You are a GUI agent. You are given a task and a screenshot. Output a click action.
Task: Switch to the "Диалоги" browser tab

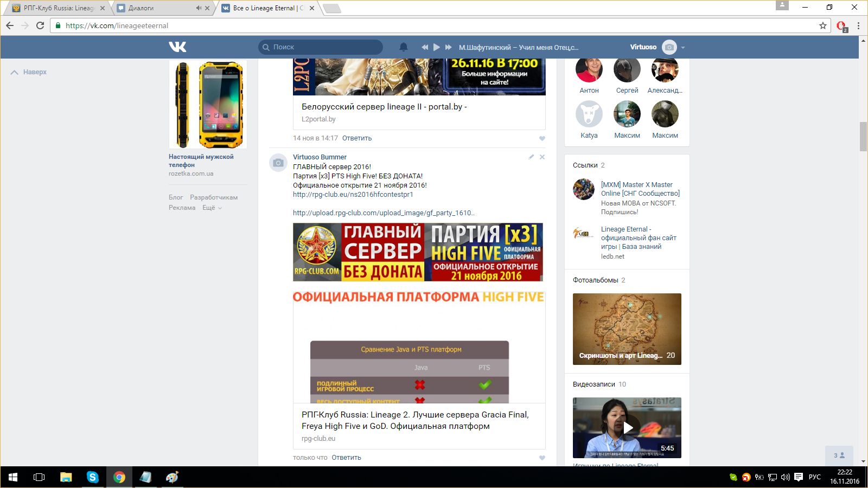pyautogui.click(x=157, y=8)
